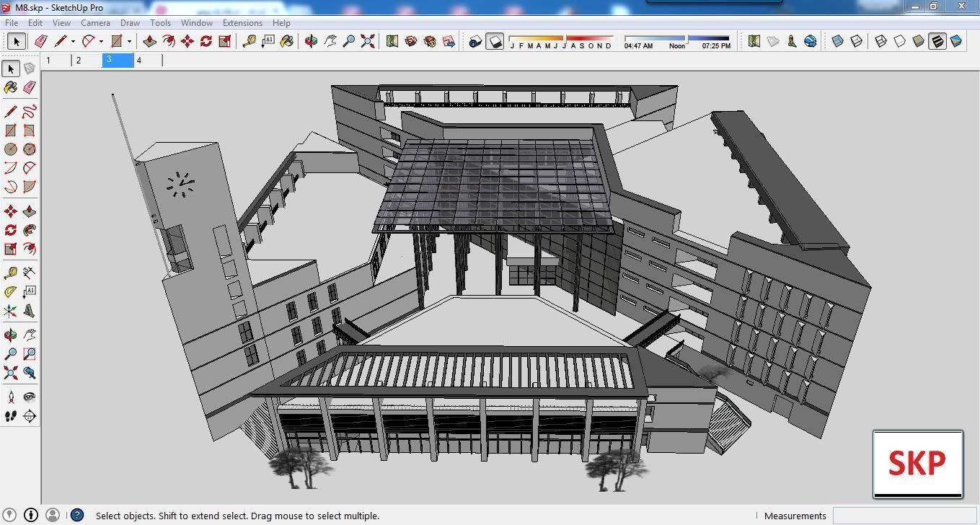Select the Circle tool

click(x=11, y=149)
